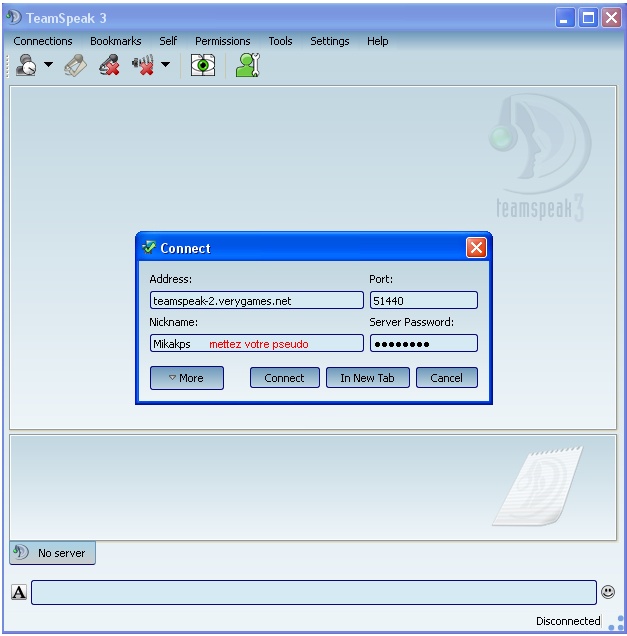Viewport: 627px width, 636px height.
Task: Open the Help menu
Action: click(x=378, y=41)
